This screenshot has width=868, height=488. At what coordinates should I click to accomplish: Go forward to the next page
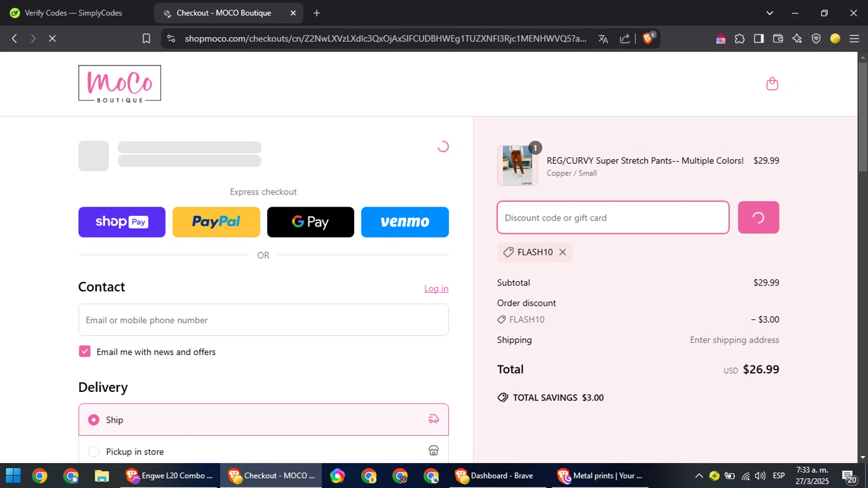point(33,39)
